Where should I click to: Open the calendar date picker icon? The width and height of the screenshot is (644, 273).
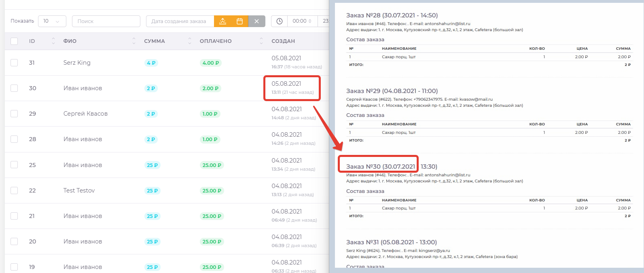click(239, 21)
